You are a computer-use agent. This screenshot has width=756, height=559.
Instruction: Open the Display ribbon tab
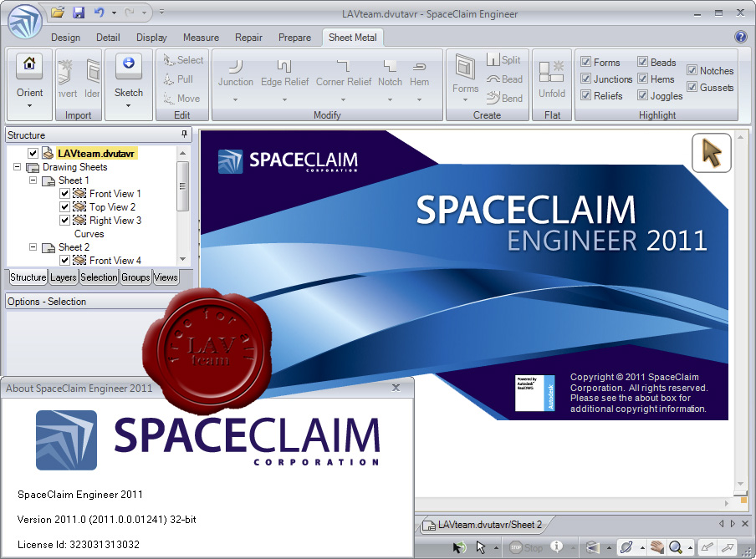pos(151,37)
